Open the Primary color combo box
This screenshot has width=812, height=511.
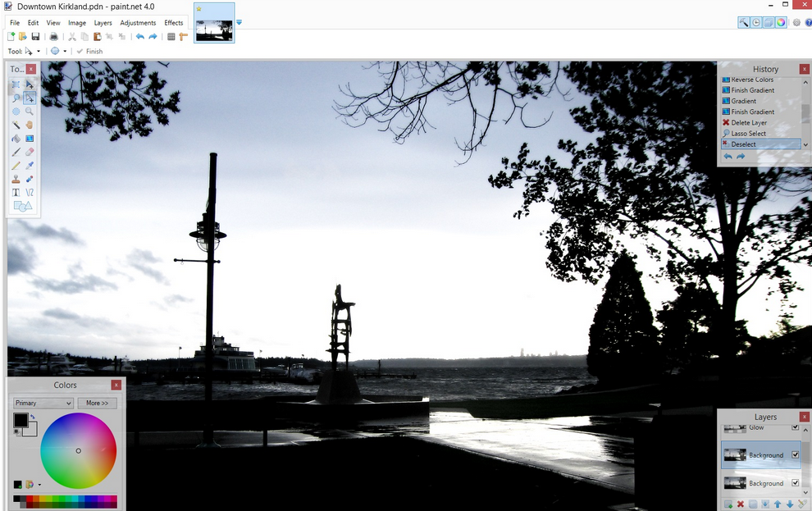[43, 403]
